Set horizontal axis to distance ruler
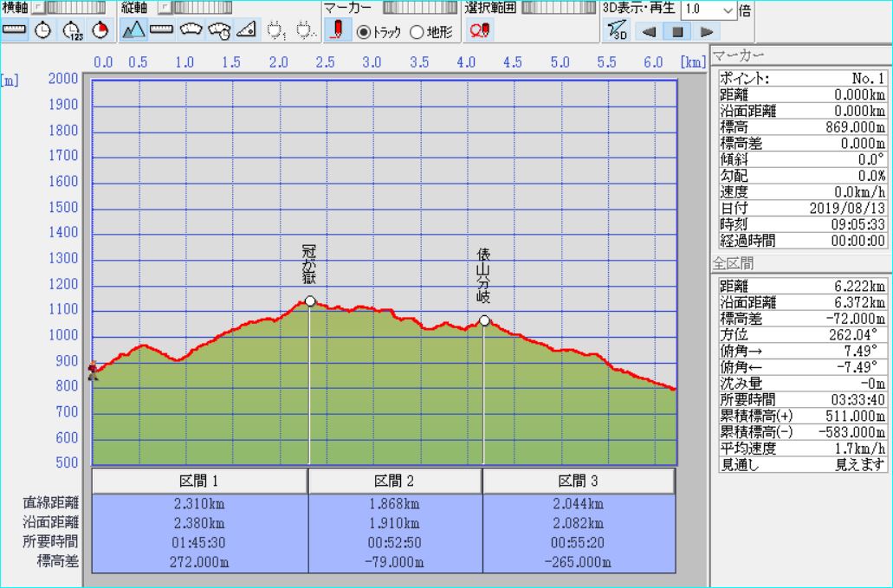Viewport: 893px width, 588px height. [x=14, y=30]
